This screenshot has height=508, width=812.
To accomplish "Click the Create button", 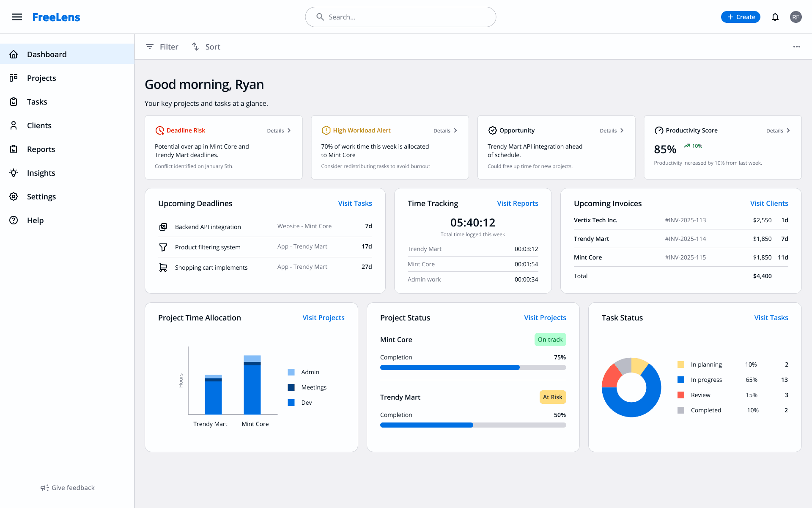I will pyautogui.click(x=741, y=17).
